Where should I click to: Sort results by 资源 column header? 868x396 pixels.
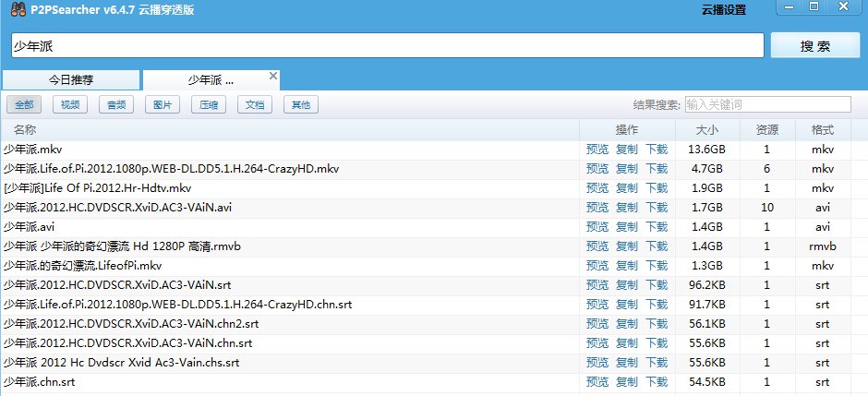click(766, 129)
